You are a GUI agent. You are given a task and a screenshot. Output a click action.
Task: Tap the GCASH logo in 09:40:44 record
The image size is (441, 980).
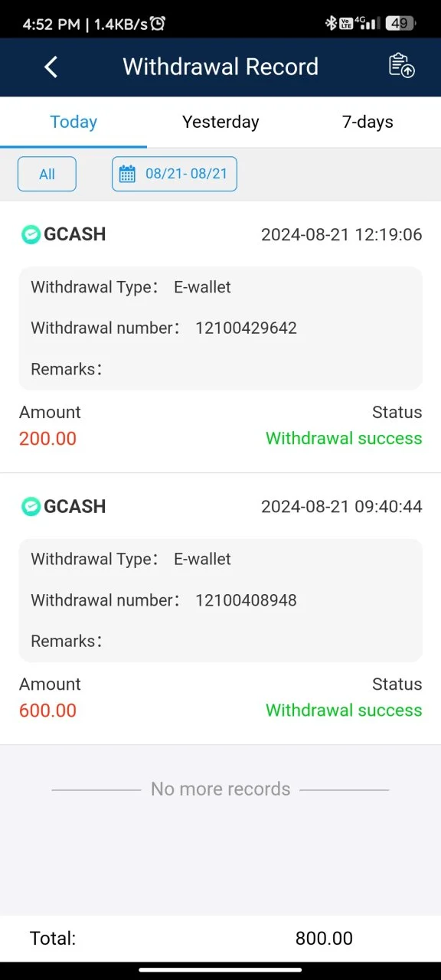click(x=31, y=506)
